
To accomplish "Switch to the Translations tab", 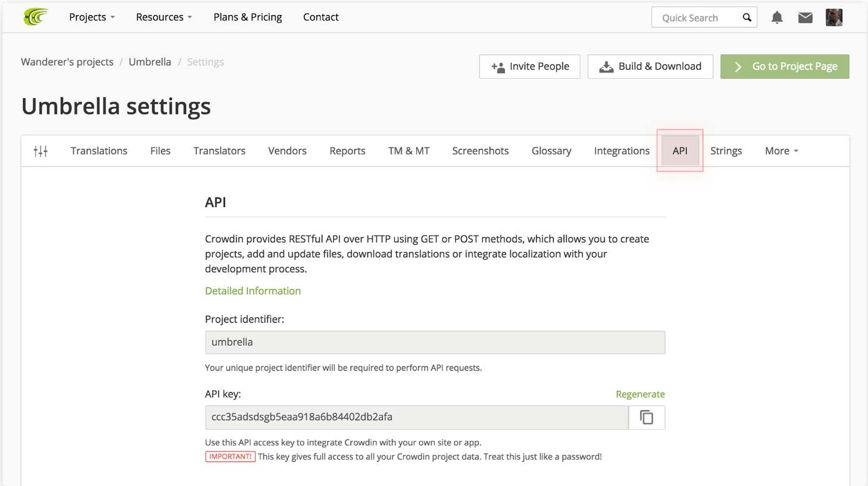I will [99, 151].
